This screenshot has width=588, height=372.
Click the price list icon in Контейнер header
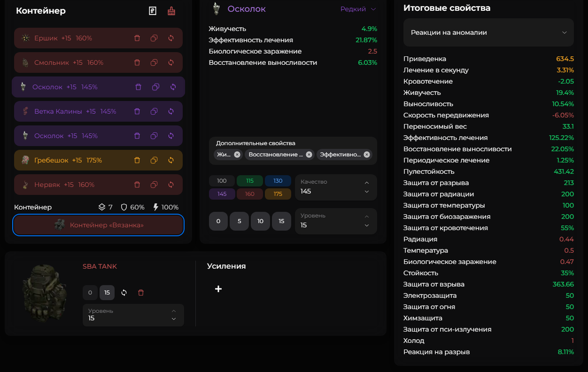153,11
